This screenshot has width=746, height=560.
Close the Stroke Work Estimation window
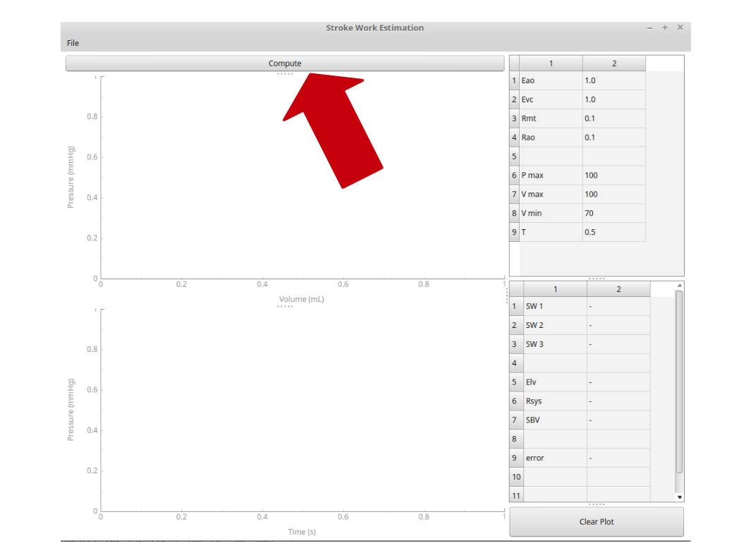680,28
